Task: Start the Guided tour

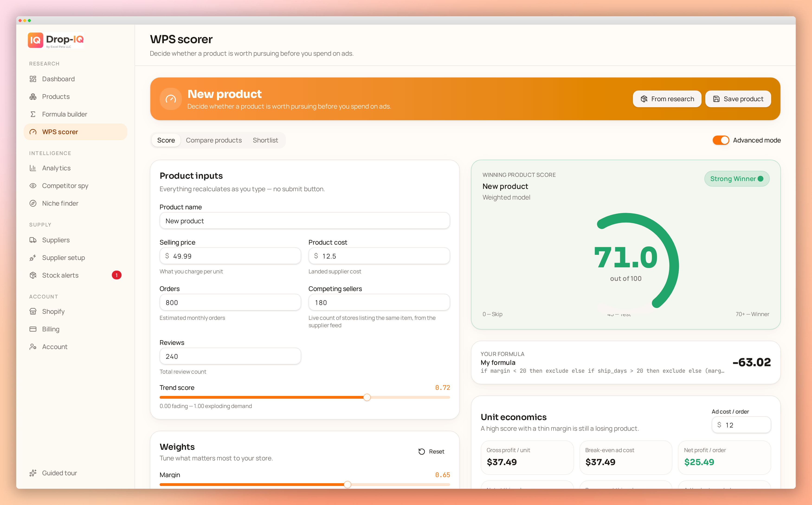Action: (x=75, y=473)
